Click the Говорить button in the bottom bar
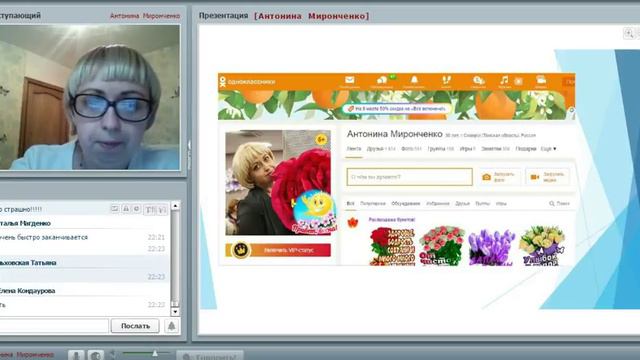Viewport: 640px width, 360px height. click(210, 356)
